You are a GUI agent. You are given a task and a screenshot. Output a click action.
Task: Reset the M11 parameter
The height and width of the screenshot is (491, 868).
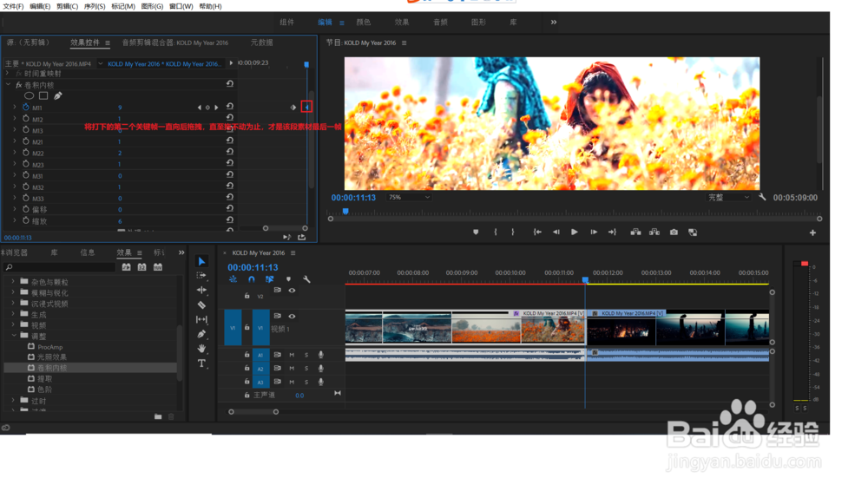click(230, 107)
